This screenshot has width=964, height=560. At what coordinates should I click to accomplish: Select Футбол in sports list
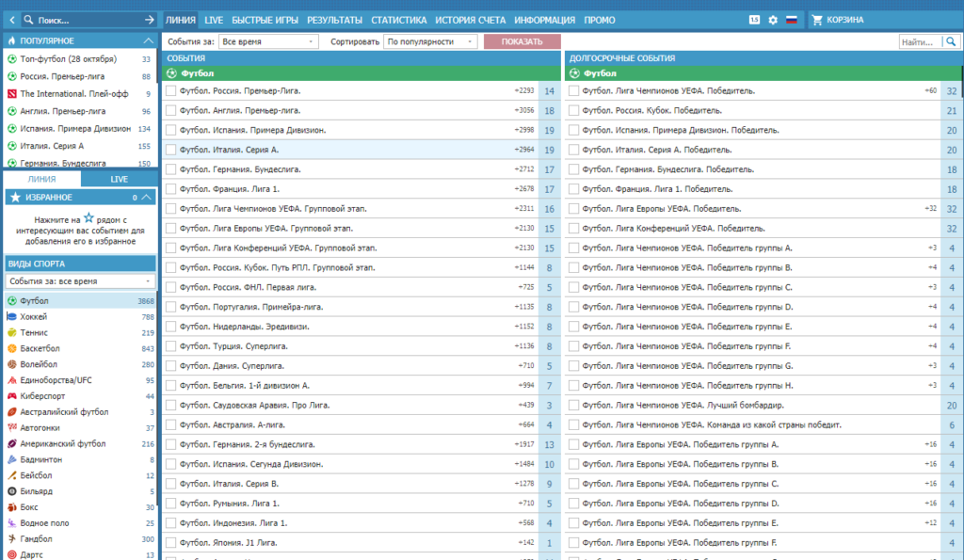80,301
